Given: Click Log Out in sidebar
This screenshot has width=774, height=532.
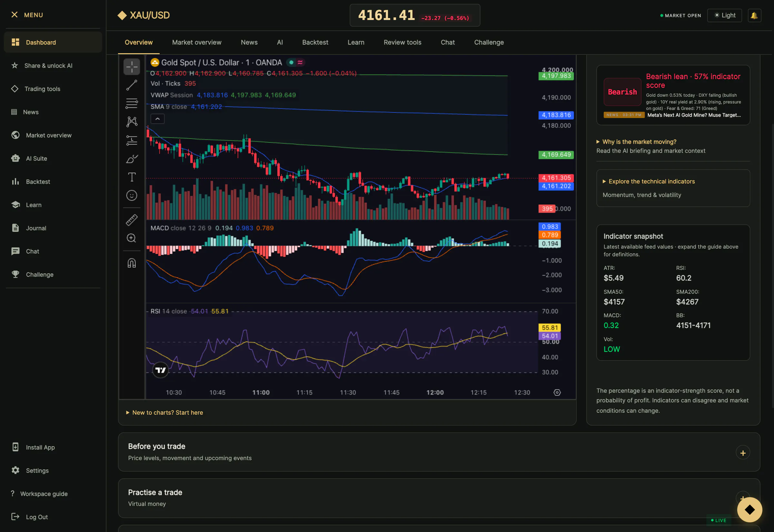Looking at the screenshot, I should coord(53,517).
